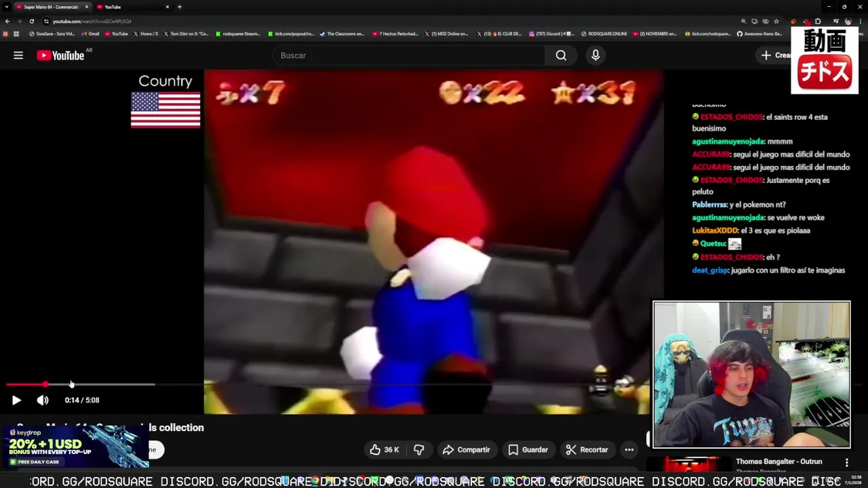Open the Tom Dörr on X bookmark
The image size is (868, 488).
(186, 33)
